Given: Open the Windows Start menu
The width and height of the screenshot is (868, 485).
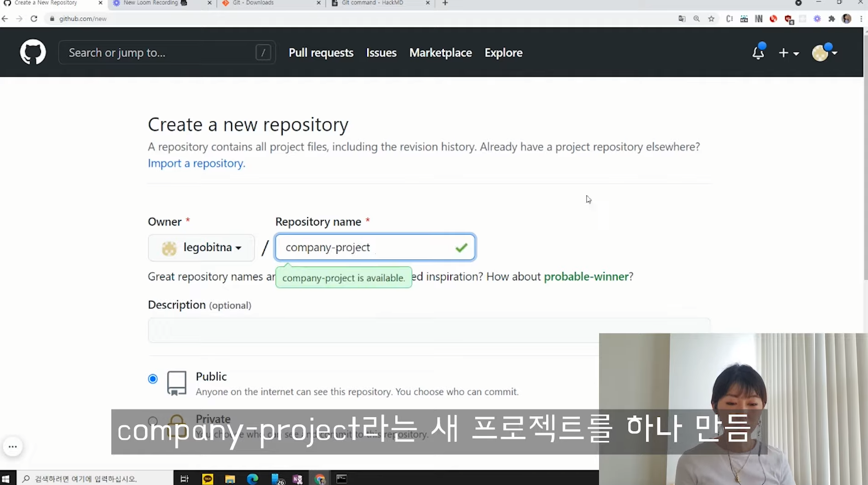Looking at the screenshot, I should click(x=6, y=479).
